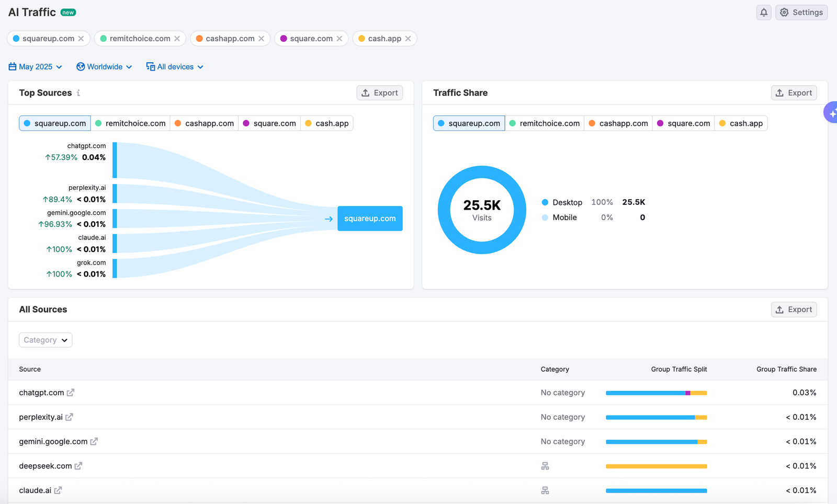The height and width of the screenshot is (504, 837).
Task: Select cash.app tab in Traffic Share
Action: 741,123
